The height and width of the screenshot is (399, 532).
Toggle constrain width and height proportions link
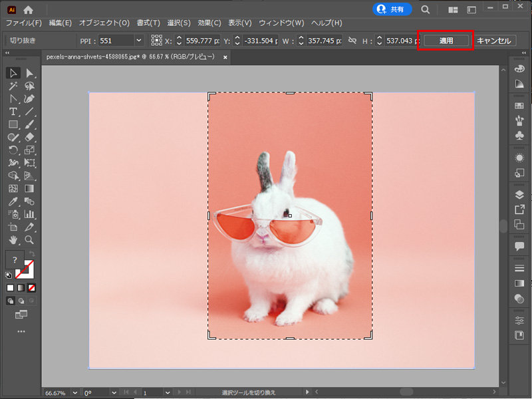[x=352, y=41]
